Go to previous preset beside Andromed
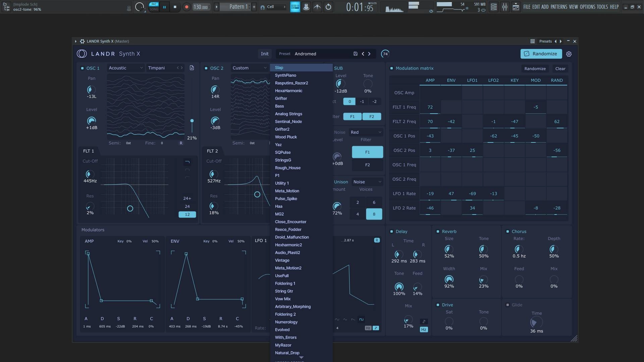This screenshot has width=644, height=362. click(x=363, y=54)
